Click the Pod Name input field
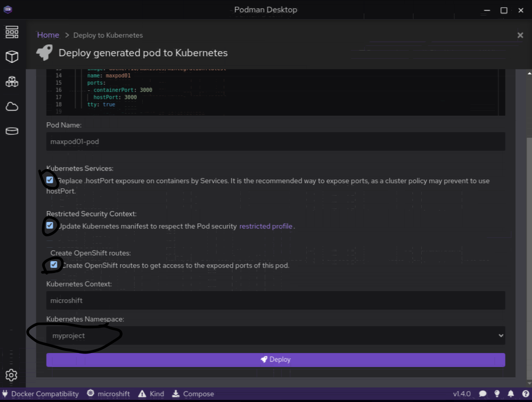532x402 pixels. pos(275,141)
